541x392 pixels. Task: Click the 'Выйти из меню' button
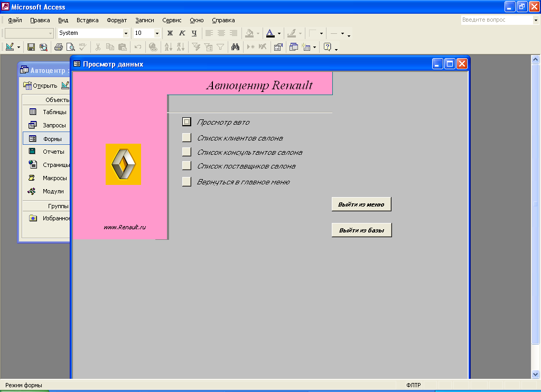point(361,204)
